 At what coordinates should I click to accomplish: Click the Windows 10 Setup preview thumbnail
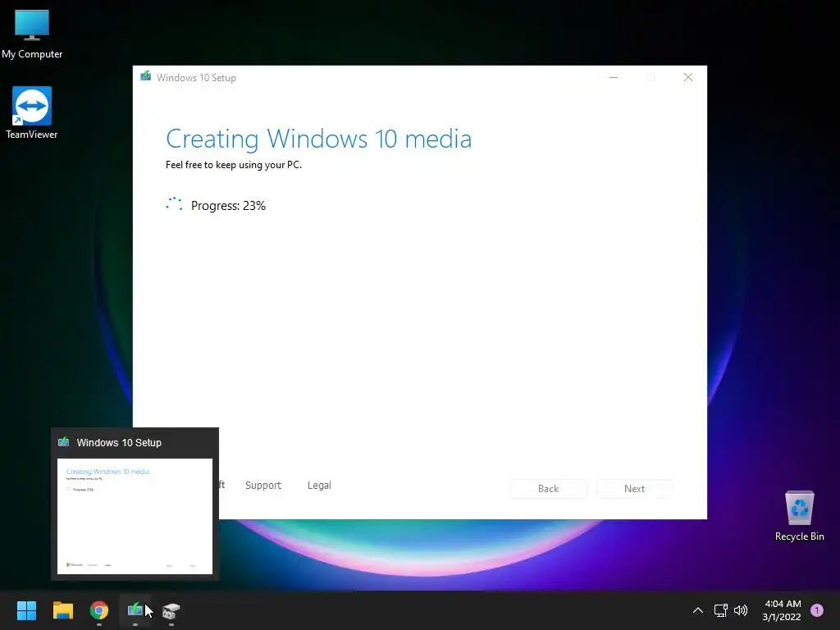[x=135, y=516]
